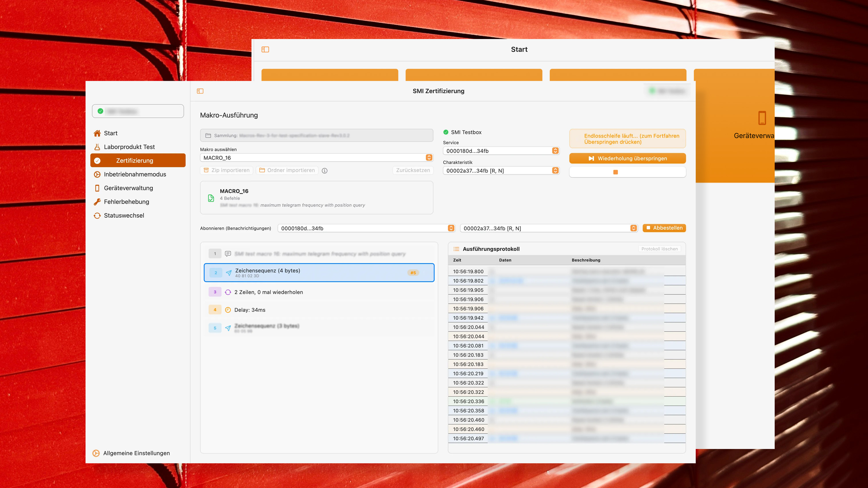Open Allgemeine Einstellungen
868x488 pixels.
click(x=131, y=453)
